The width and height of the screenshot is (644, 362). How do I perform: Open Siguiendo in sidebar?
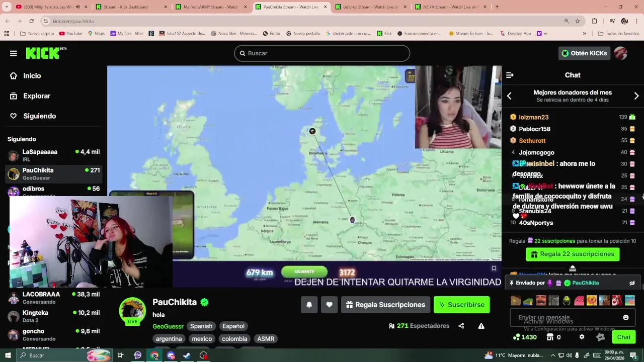coord(39,116)
